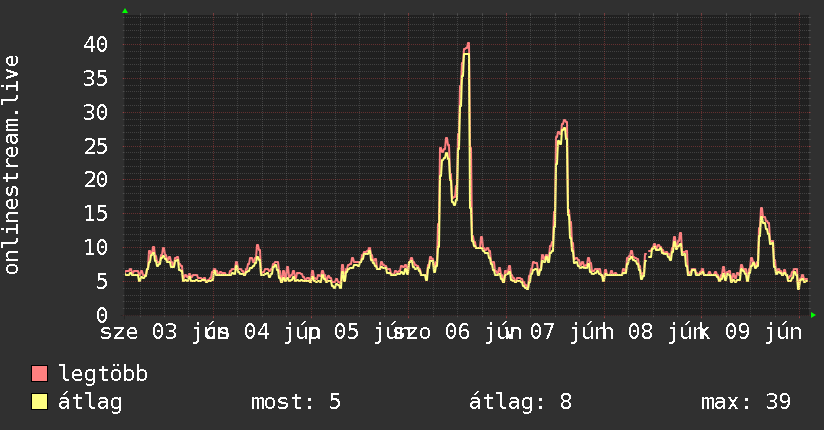Click the y-axis label 20
Viewport: 824px width, 430px height.
[96, 180]
